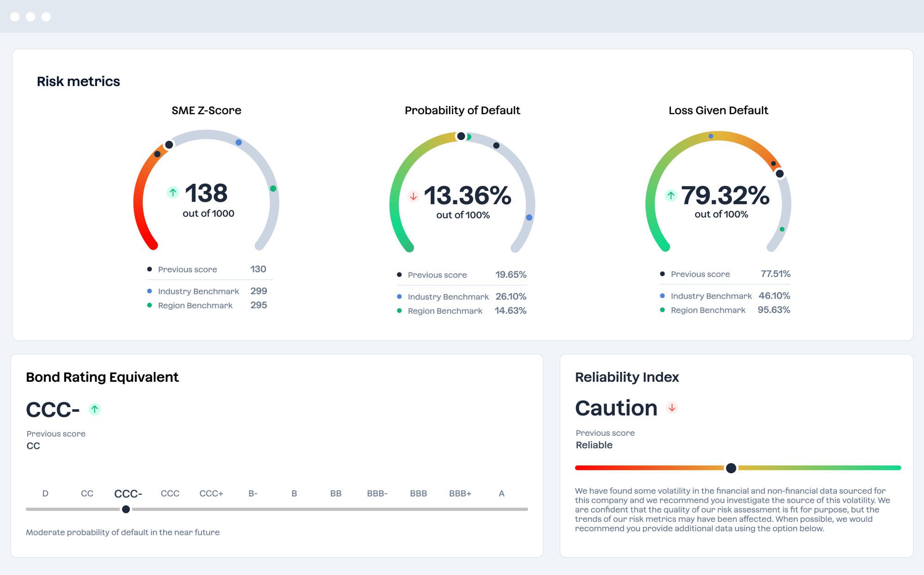Select the BB rating label

click(336, 494)
